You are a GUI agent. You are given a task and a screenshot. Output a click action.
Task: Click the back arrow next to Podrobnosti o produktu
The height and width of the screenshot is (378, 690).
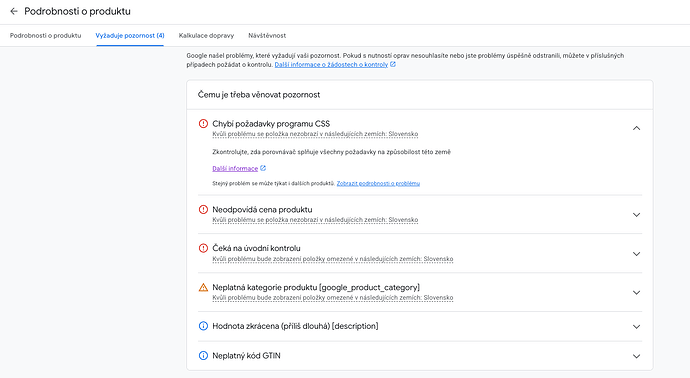[x=14, y=11]
